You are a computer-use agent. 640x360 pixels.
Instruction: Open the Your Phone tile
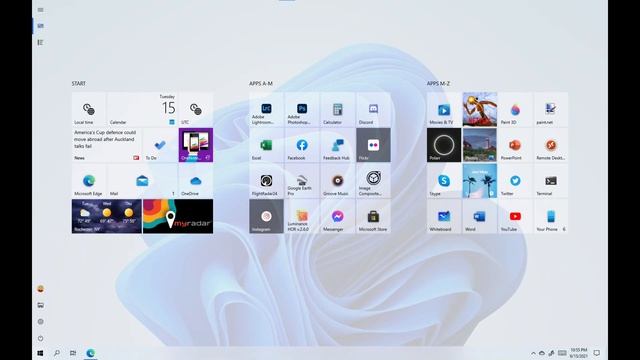pyautogui.click(x=551, y=216)
